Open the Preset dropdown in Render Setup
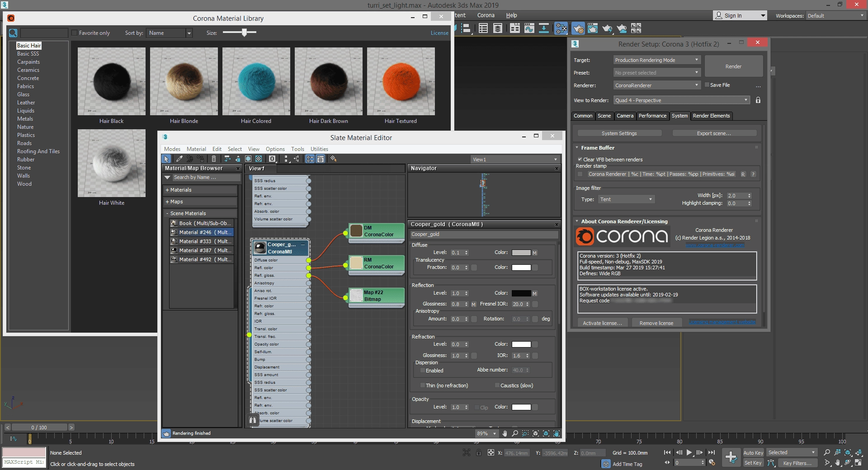Screen dimensions: 868x470 (x=656, y=72)
